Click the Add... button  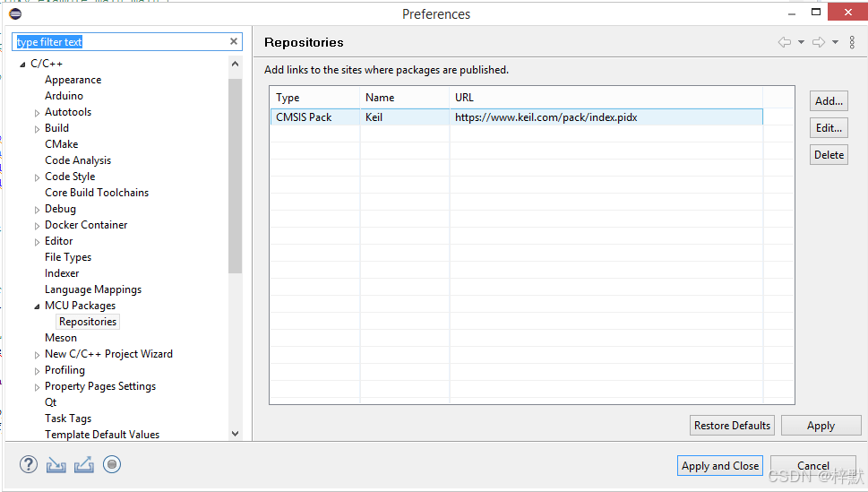pos(829,101)
